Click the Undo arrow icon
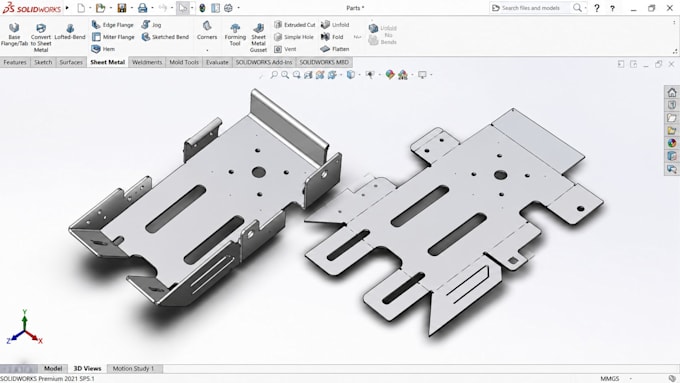The image size is (680, 383). tap(163, 8)
